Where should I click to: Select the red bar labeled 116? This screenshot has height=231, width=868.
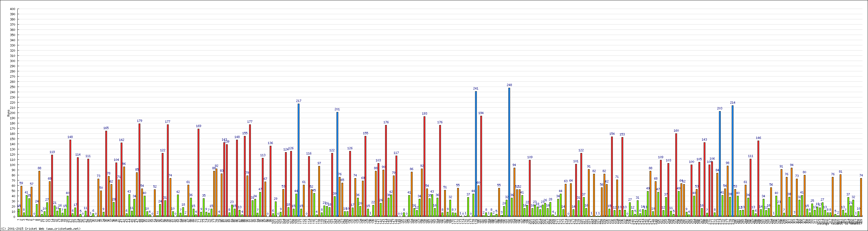(x=309, y=187)
